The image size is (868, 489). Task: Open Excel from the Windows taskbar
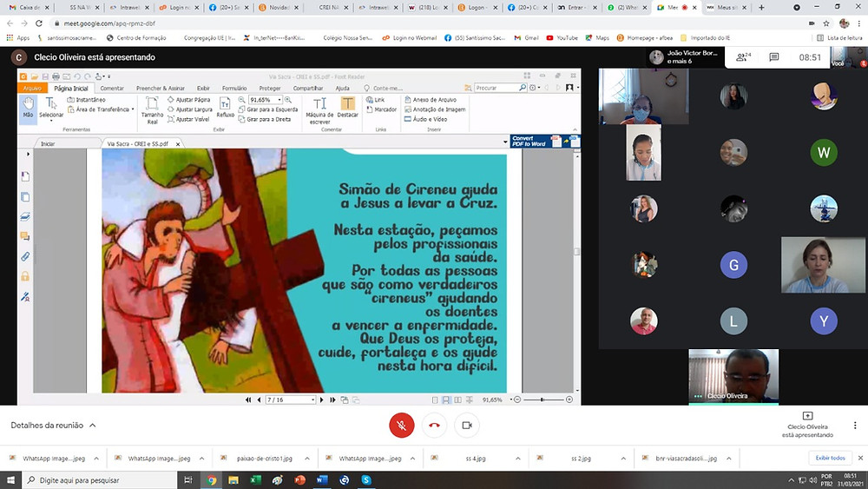point(255,480)
